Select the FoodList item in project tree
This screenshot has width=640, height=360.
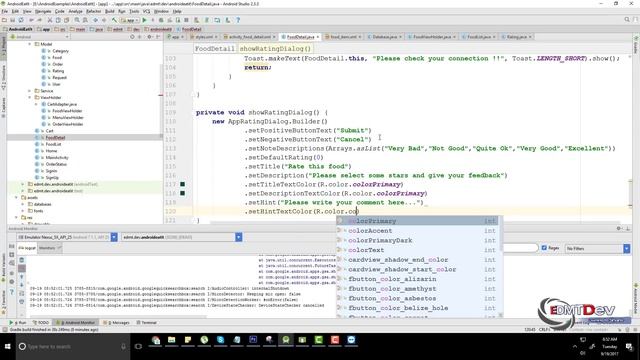click(53, 144)
